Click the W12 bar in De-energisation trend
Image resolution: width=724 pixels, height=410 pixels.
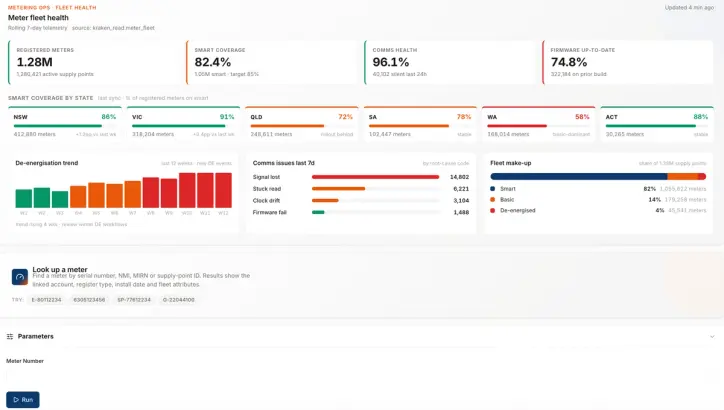click(223, 190)
